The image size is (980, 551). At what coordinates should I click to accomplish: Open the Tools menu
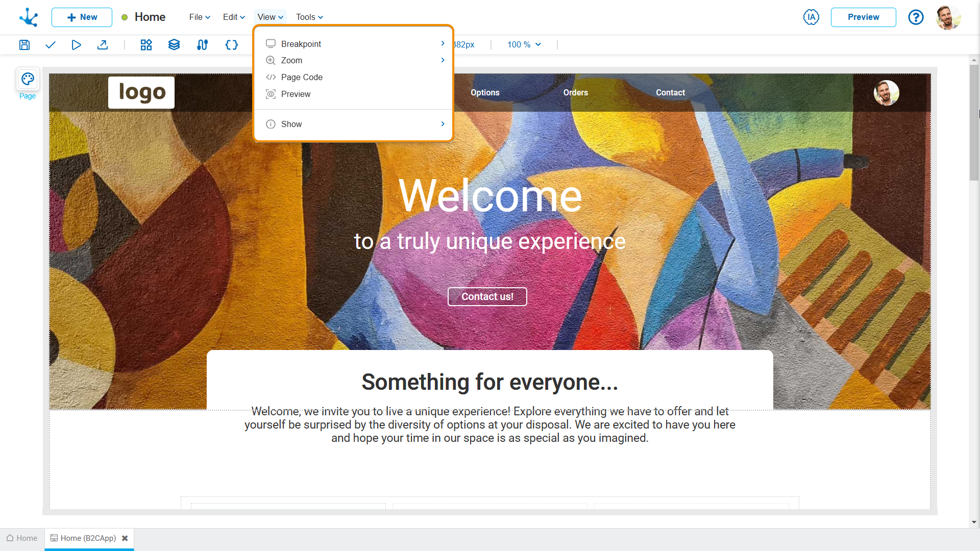[x=309, y=17]
